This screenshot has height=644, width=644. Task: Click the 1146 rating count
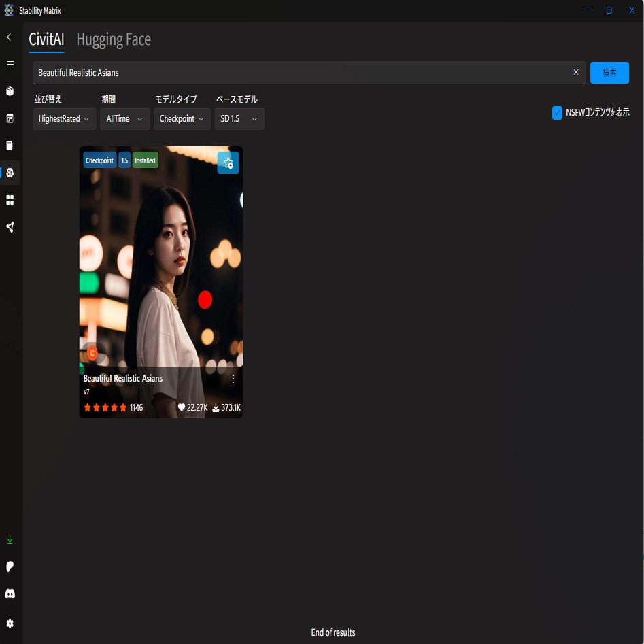(137, 407)
